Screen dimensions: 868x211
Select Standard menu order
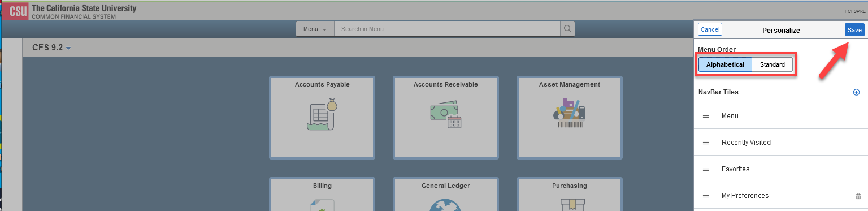click(x=772, y=64)
